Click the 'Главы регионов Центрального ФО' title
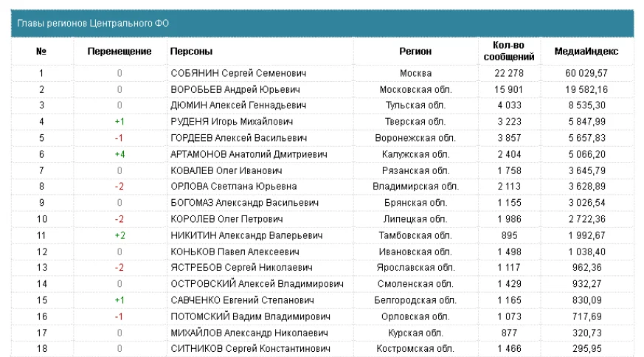Viewport: 644px width, 357px height. click(x=93, y=24)
